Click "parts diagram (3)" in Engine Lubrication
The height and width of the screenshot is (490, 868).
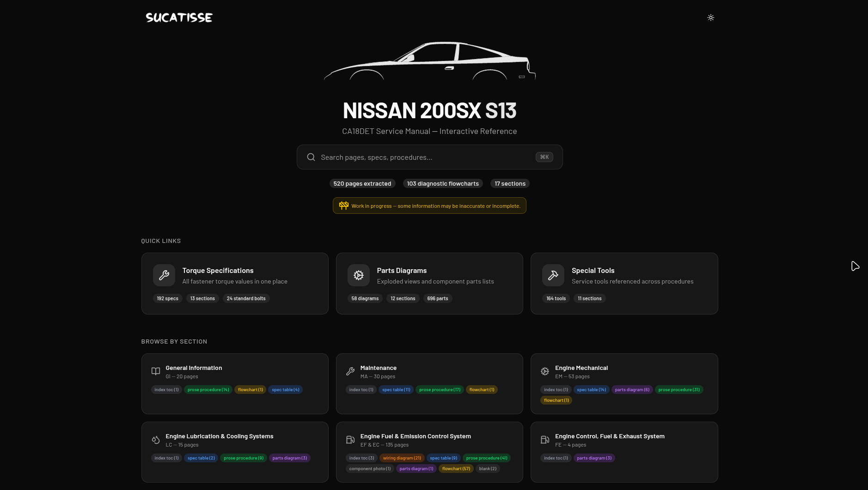pyautogui.click(x=290, y=458)
